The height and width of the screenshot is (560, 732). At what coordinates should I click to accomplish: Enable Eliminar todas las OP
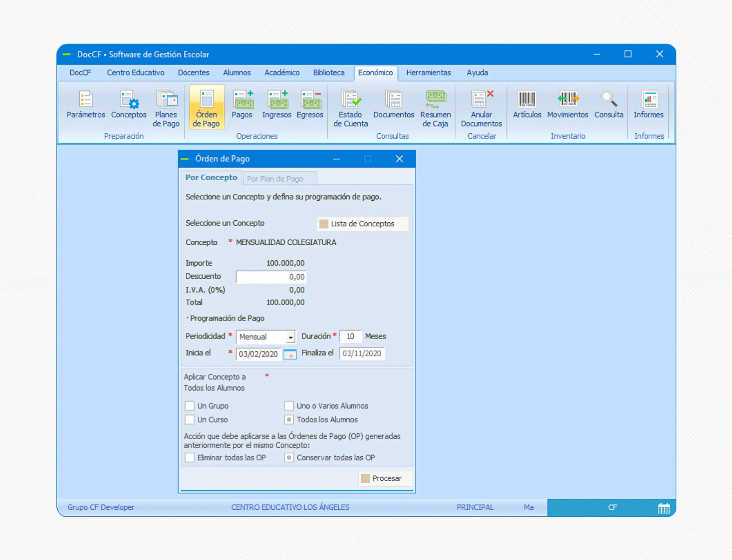point(189,457)
